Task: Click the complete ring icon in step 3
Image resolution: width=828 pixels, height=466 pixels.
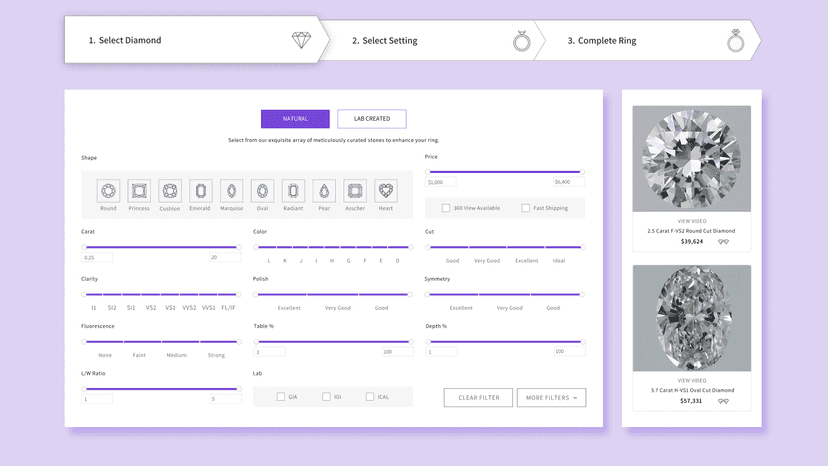Action: (x=736, y=41)
